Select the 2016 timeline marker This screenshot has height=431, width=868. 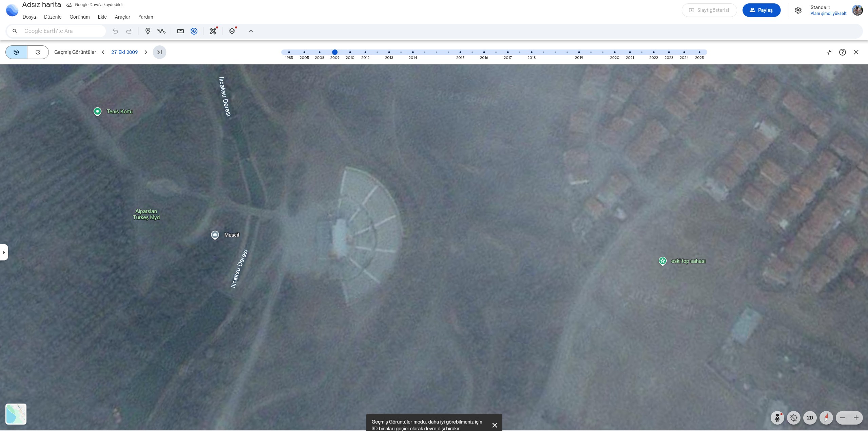484,52
